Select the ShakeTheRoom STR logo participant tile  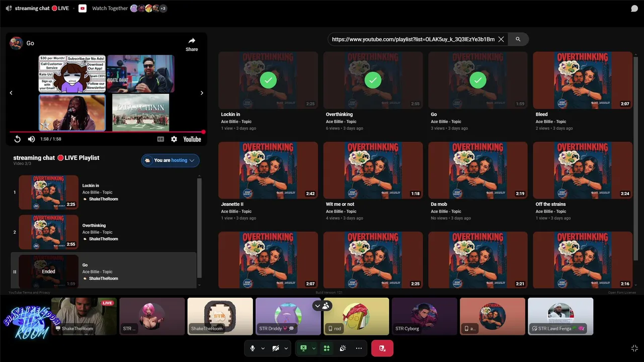[220, 316]
